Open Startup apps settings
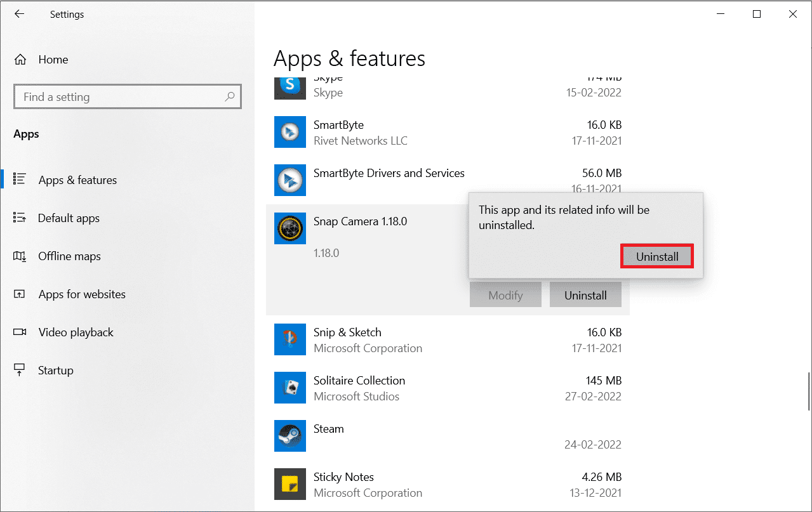 56,371
